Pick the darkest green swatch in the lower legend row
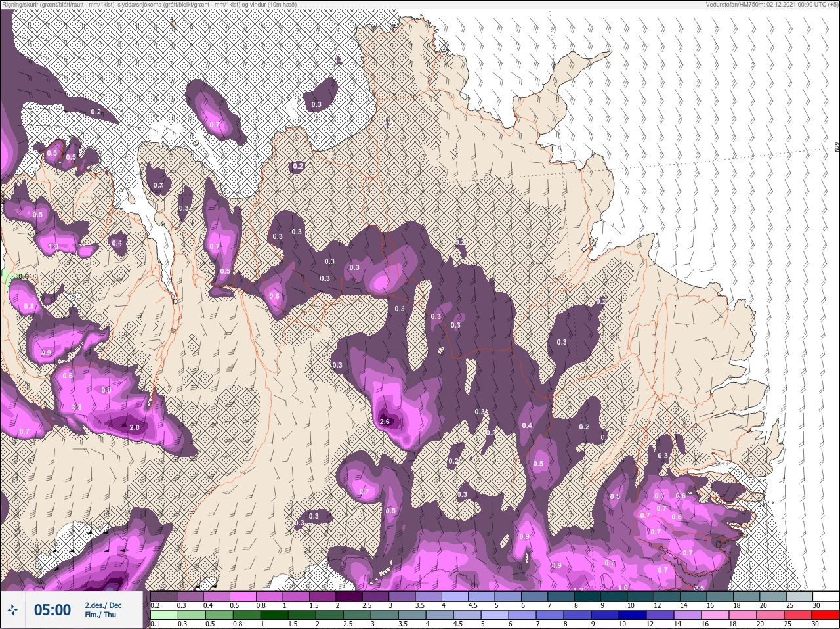 click(x=274, y=615)
